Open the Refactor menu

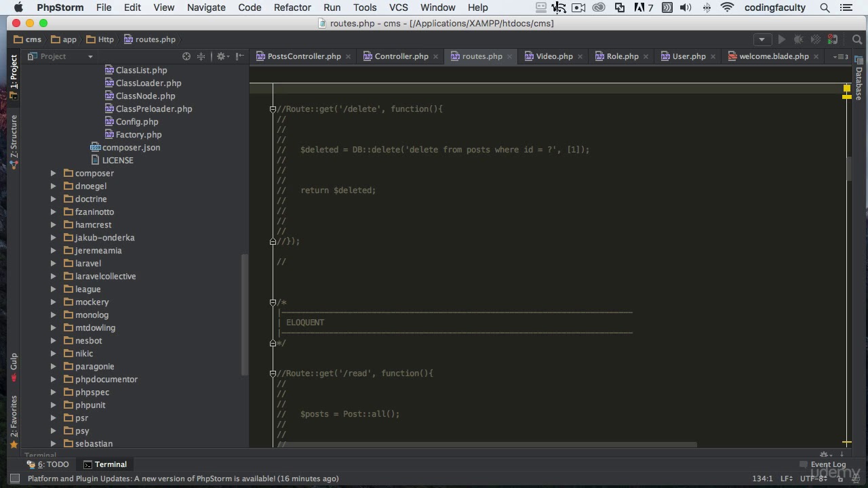pos(292,7)
